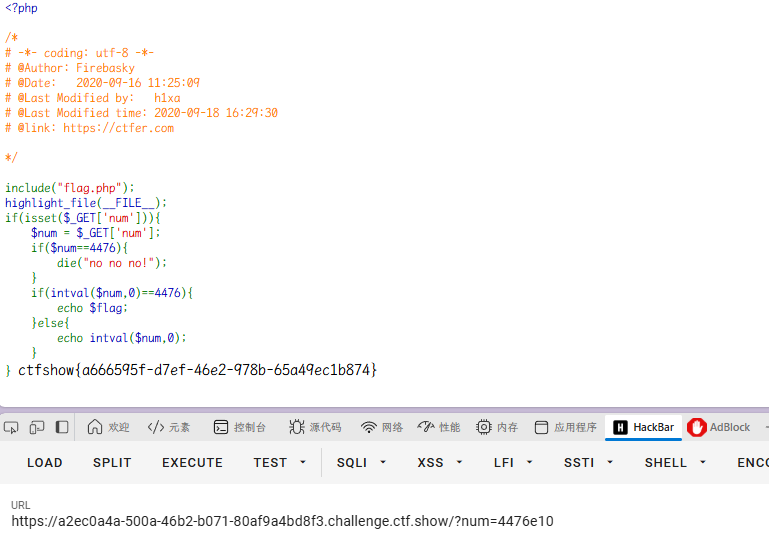Click the dock side panel icon
769x537 pixels.
[62, 427]
